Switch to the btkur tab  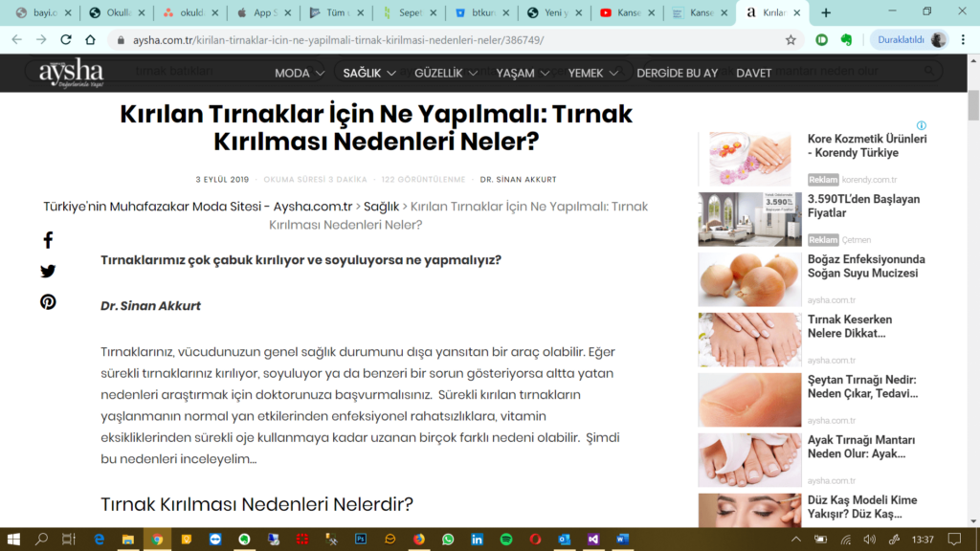[481, 12]
